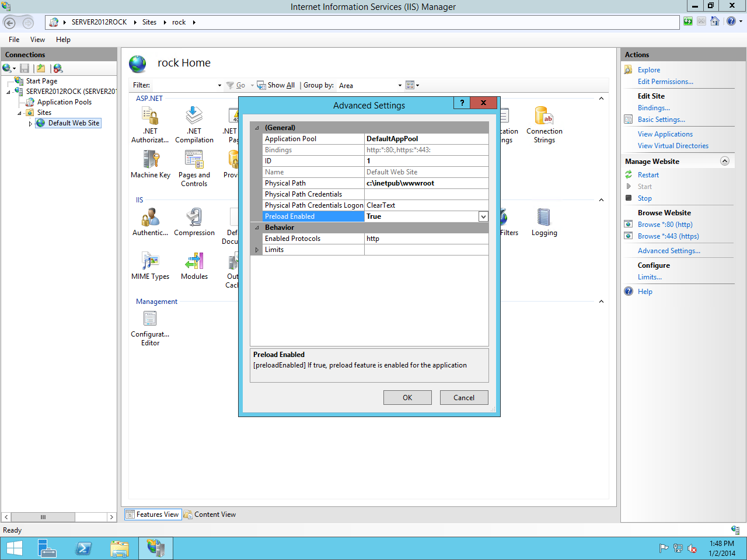Click the Sites breadcrumb in address bar
The width and height of the screenshot is (747, 560).
tap(149, 22)
